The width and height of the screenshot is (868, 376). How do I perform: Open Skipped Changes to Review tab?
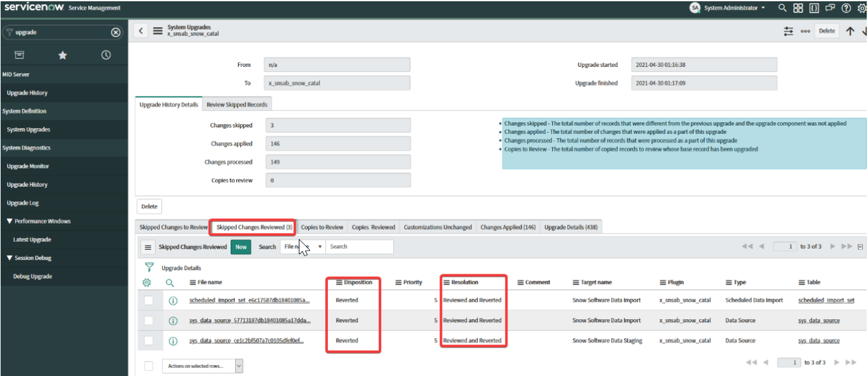[x=173, y=227]
